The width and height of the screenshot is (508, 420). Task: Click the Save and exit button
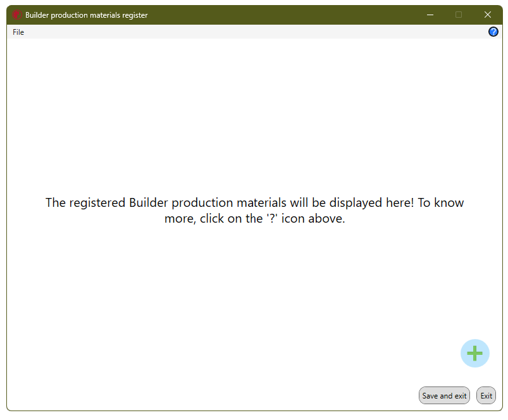pos(444,395)
